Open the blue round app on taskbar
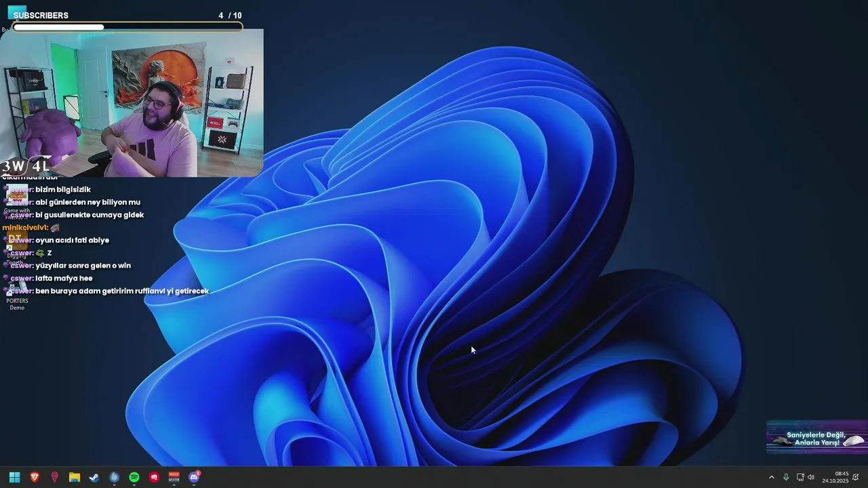Viewport: 868px width, 488px height. click(x=115, y=477)
